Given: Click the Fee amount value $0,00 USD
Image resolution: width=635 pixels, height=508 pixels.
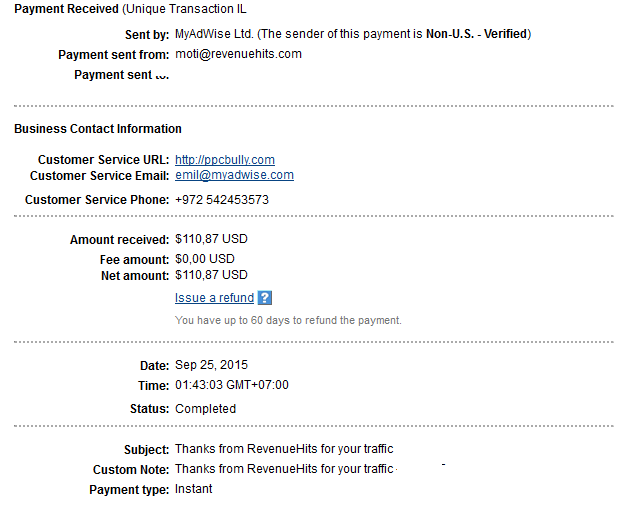Looking at the screenshot, I should [205, 259].
